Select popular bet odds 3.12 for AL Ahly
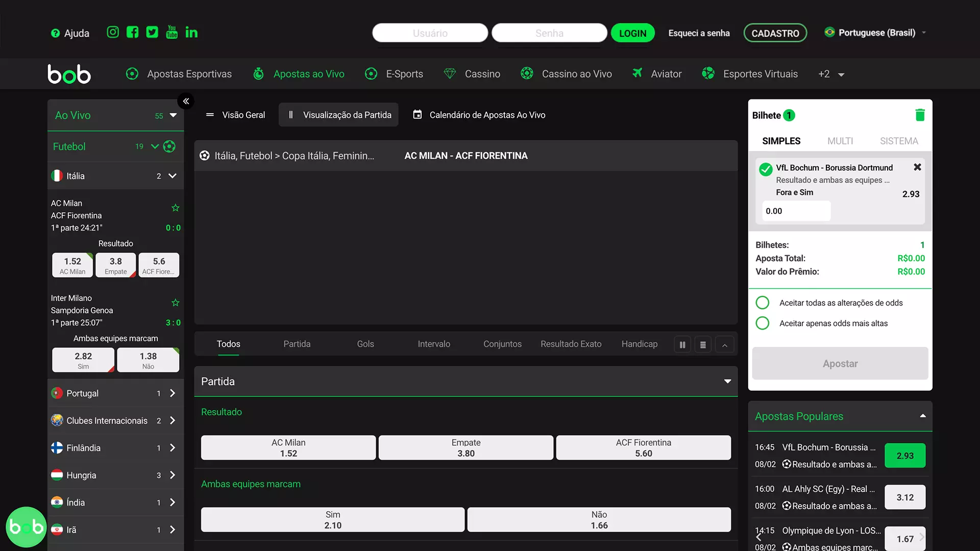980x551 pixels. tap(905, 497)
